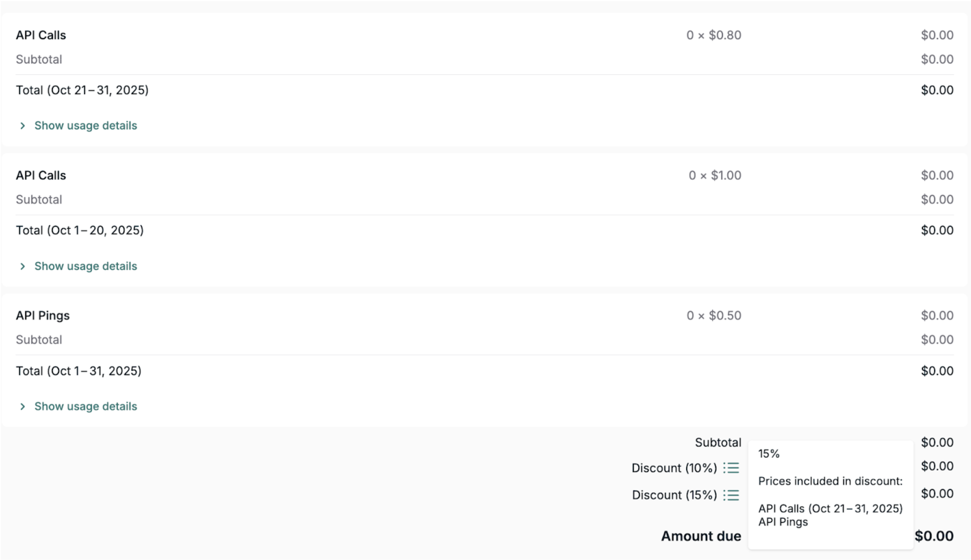Show usage details under Total (Oct 1–31, 2025)
This screenshot has width=971, height=560.
(x=85, y=406)
